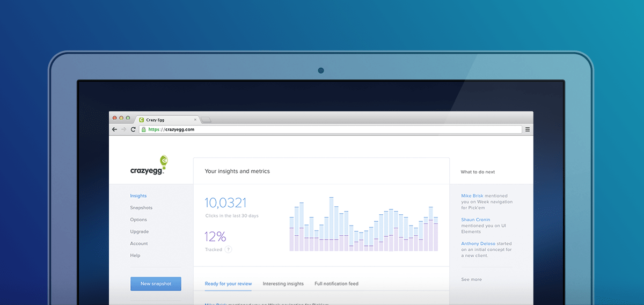644x305 pixels.
Task: Click the browser forward arrow
Action: 123,129
